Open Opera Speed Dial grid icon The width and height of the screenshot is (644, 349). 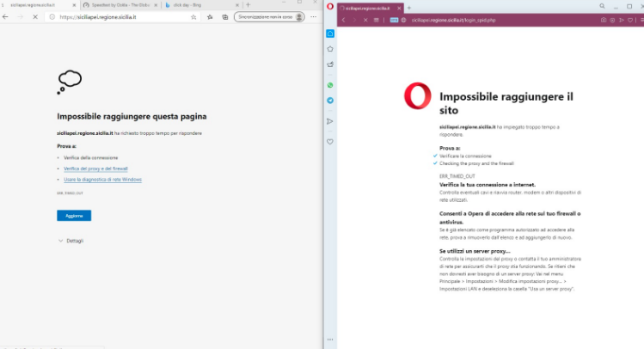tap(377, 20)
